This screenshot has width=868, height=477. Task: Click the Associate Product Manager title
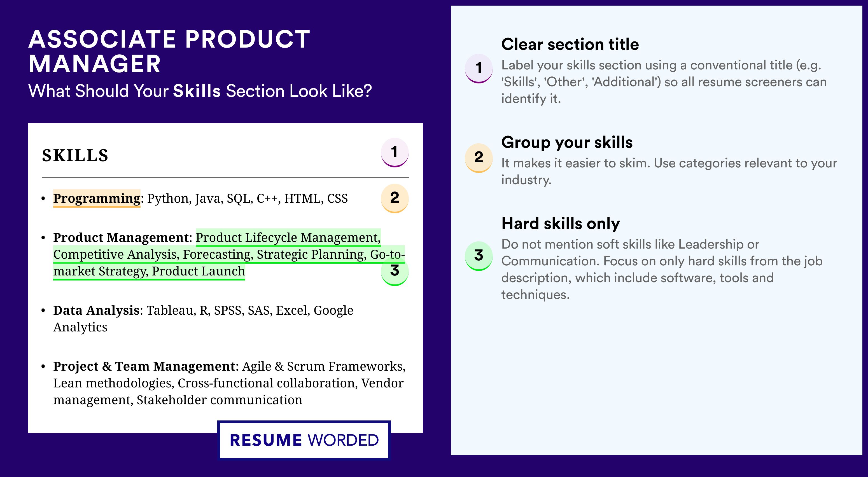coord(169,51)
